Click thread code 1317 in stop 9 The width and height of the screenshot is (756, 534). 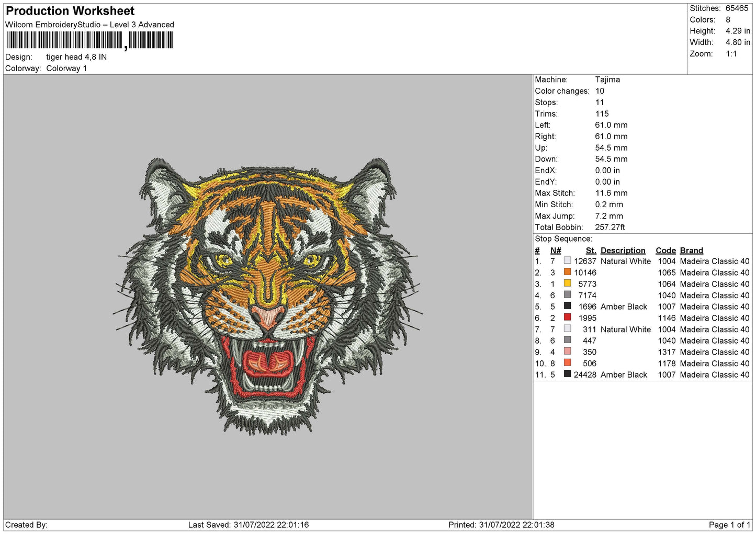(x=667, y=352)
